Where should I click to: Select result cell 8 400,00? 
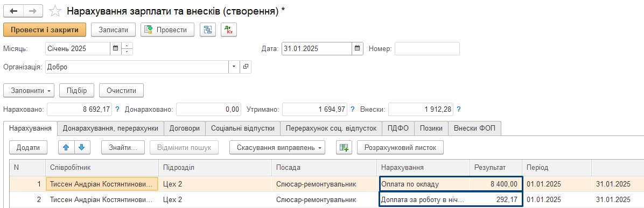tap(496, 184)
